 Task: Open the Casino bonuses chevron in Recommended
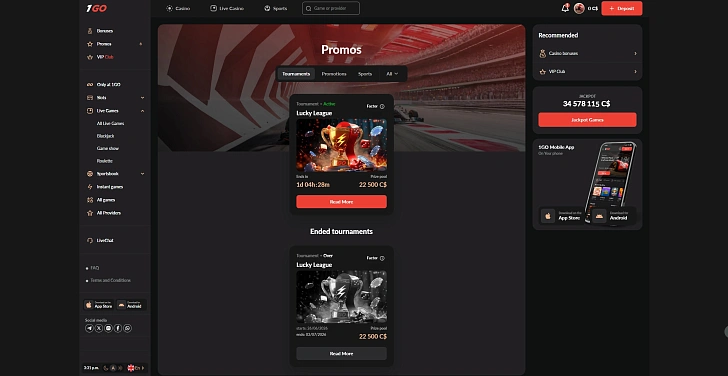(x=635, y=53)
